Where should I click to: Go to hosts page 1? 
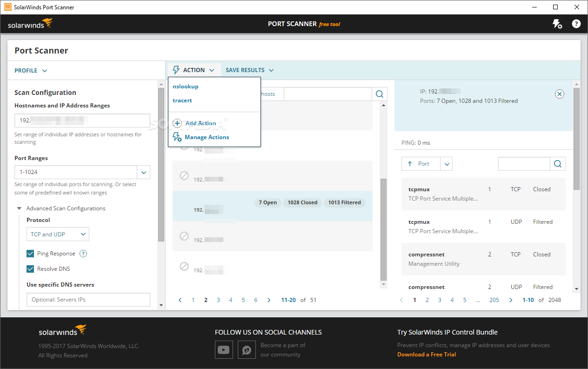pos(193,300)
